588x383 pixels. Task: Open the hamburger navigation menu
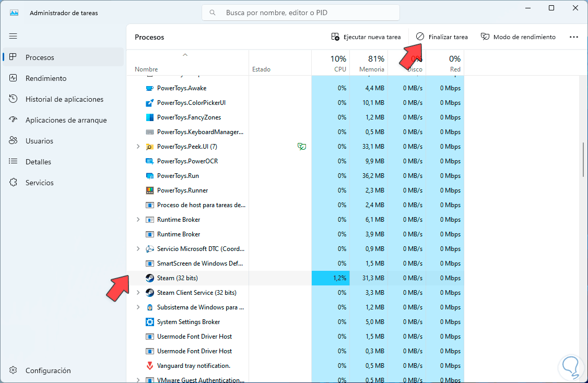(13, 36)
